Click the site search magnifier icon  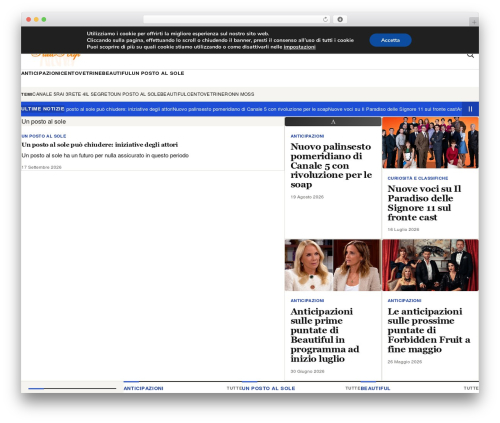tap(470, 55)
